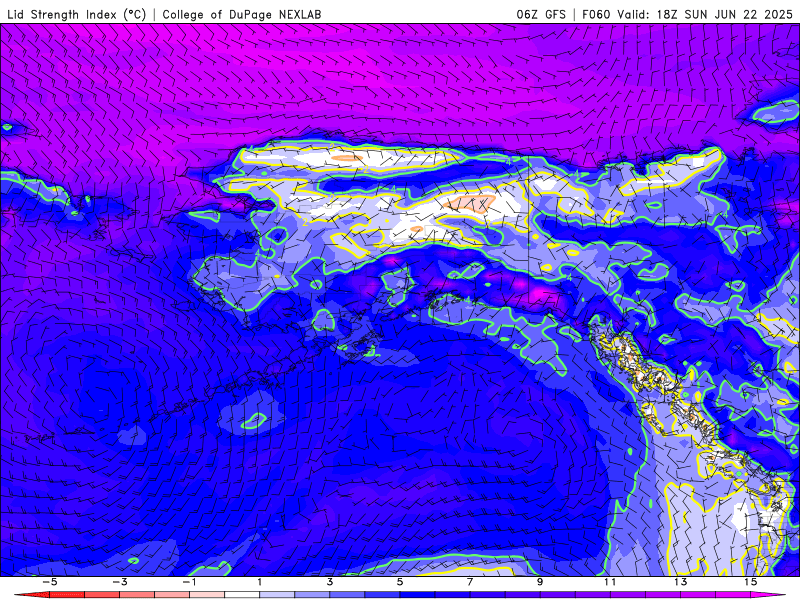Click the 'Lid Strength Index (°C)' title text

pos(77,14)
